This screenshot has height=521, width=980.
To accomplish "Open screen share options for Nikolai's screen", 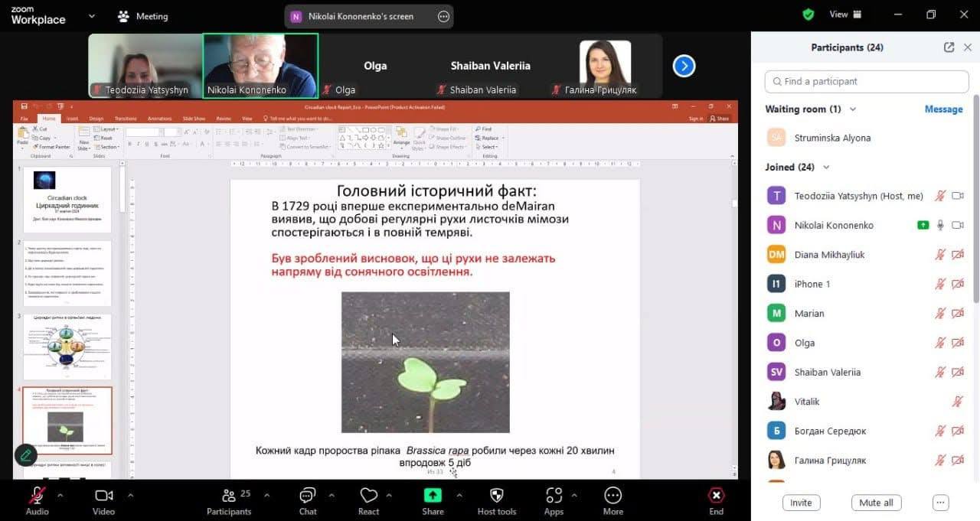I will (x=443, y=16).
